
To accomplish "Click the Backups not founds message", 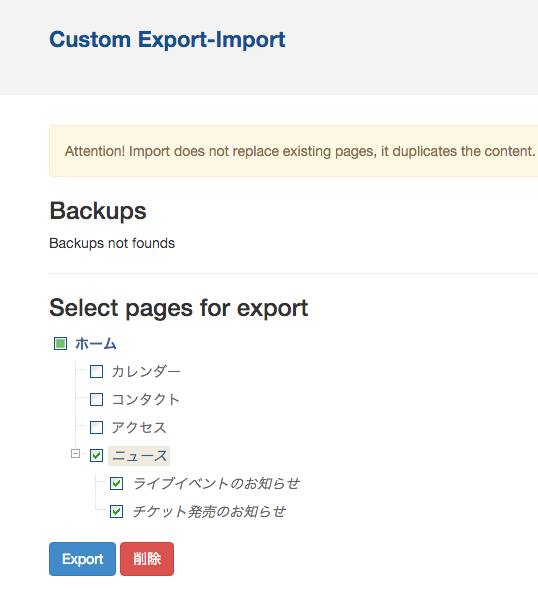I will pyautogui.click(x=112, y=244).
